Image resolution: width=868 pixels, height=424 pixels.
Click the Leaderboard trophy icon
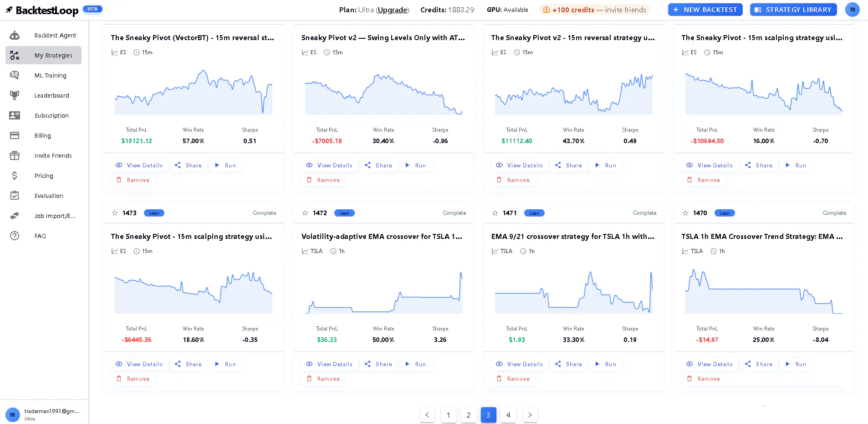pyautogui.click(x=15, y=95)
